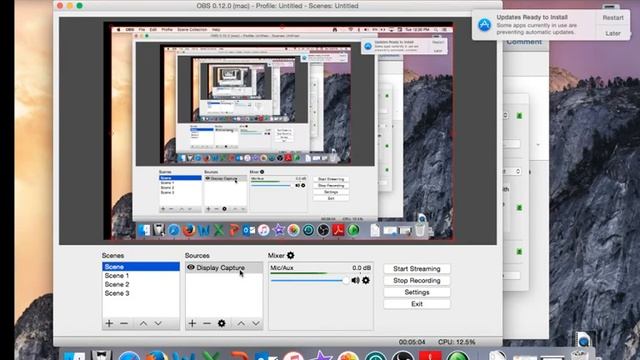Click the Exit button
640x360 pixels.
[x=417, y=304]
